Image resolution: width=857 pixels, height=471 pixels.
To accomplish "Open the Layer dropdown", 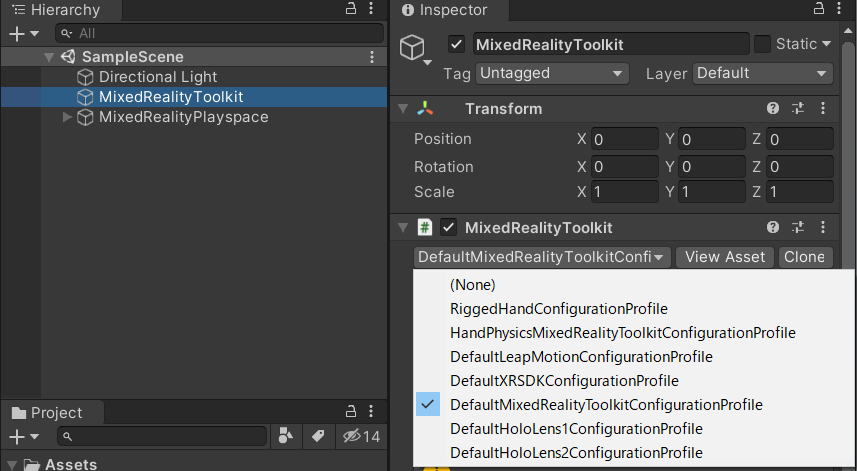I will point(763,73).
